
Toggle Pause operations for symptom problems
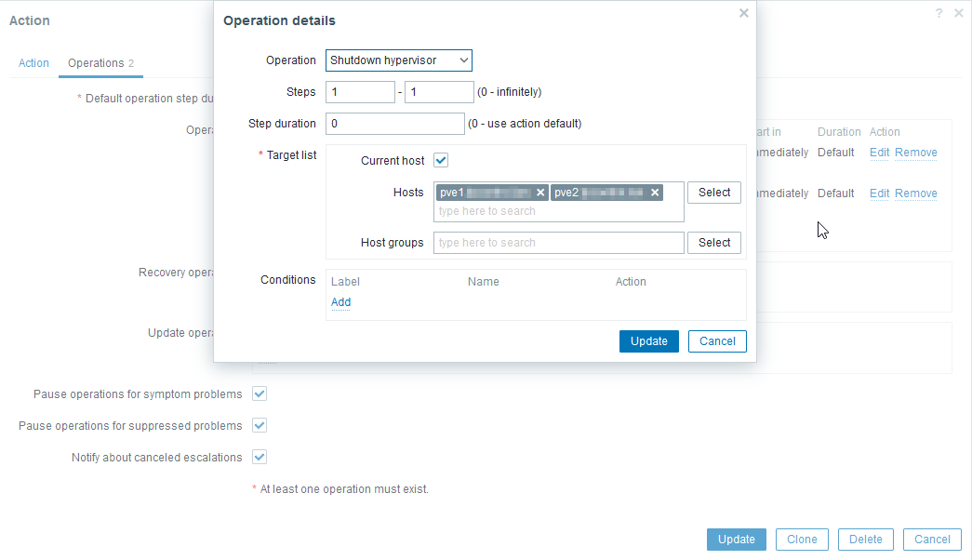[x=260, y=393]
